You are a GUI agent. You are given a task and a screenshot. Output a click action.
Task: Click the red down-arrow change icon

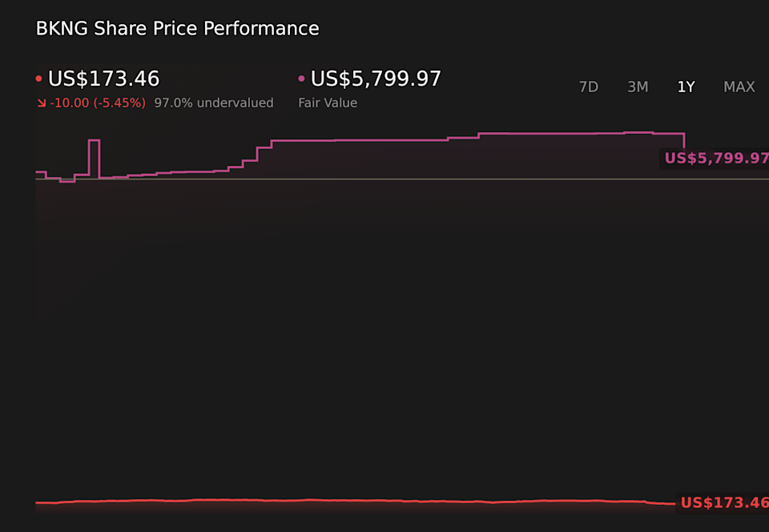click(x=41, y=103)
